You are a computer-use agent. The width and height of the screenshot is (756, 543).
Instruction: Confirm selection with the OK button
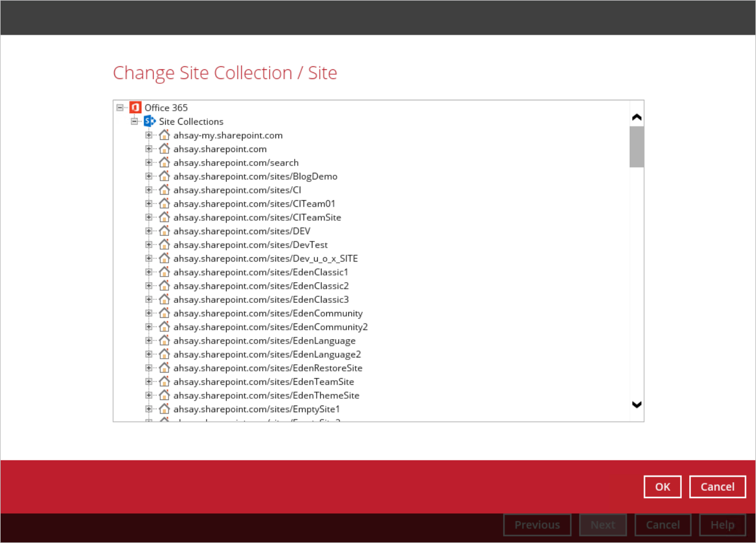(x=662, y=486)
